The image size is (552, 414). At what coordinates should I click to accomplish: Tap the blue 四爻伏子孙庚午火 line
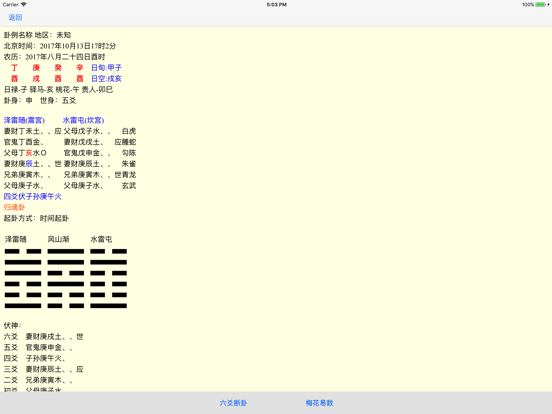(32, 196)
